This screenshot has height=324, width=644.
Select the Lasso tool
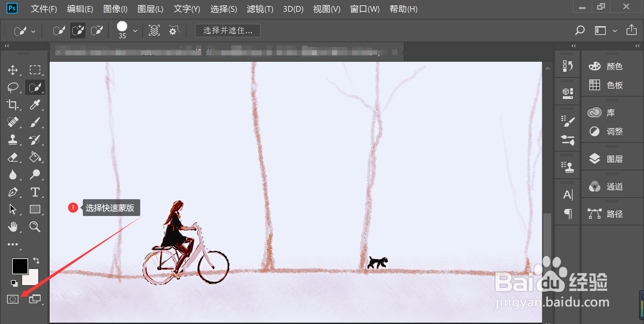click(13, 88)
